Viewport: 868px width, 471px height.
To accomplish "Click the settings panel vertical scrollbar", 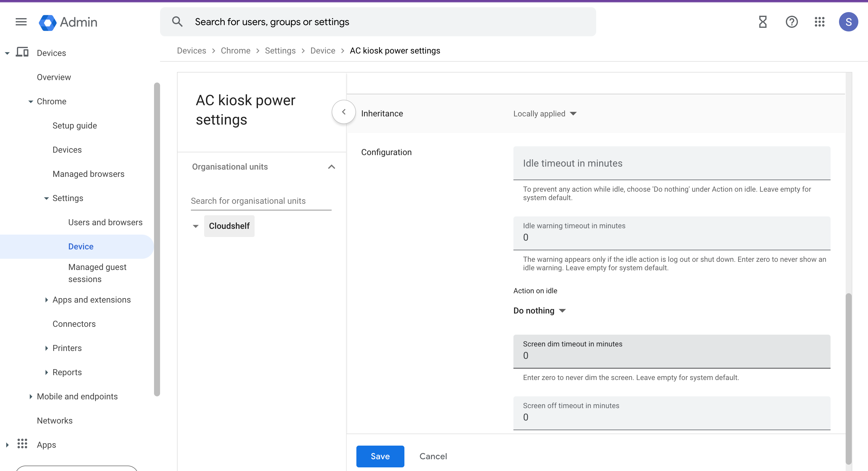I will (848, 378).
